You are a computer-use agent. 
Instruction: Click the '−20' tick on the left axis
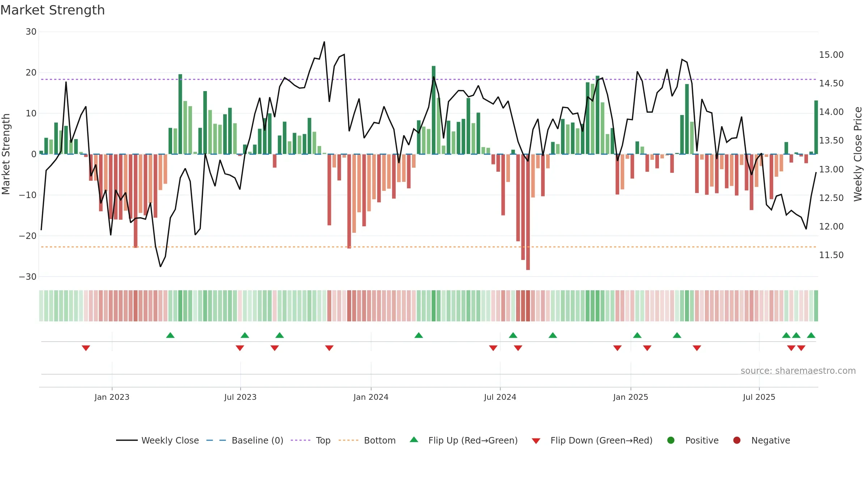click(x=28, y=236)
